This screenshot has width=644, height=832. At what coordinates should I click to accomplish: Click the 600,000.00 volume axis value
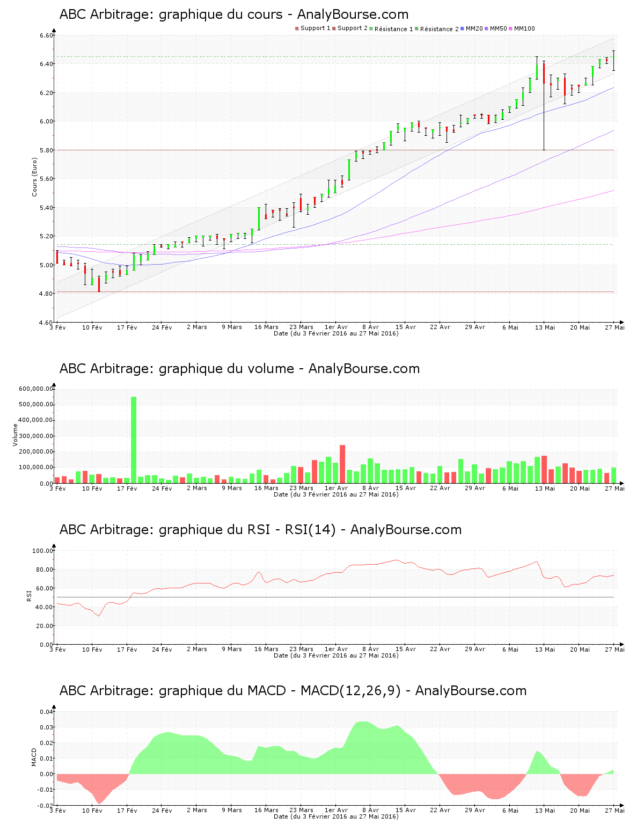[36, 389]
